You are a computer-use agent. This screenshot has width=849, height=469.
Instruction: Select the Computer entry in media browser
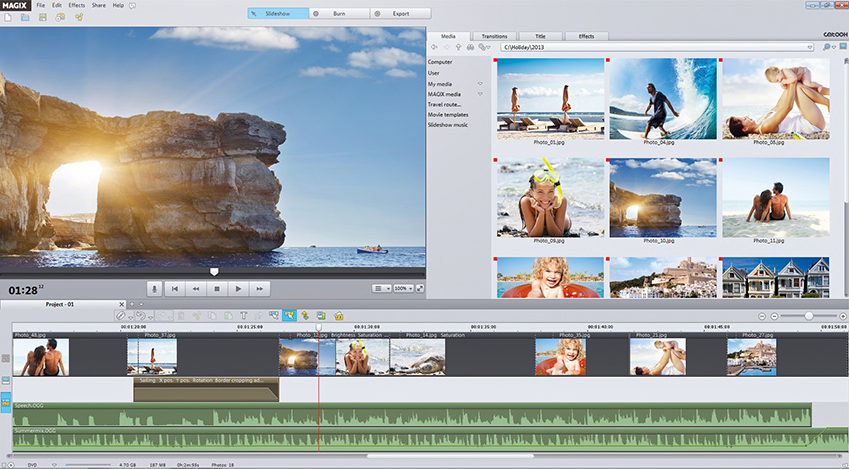(440, 62)
